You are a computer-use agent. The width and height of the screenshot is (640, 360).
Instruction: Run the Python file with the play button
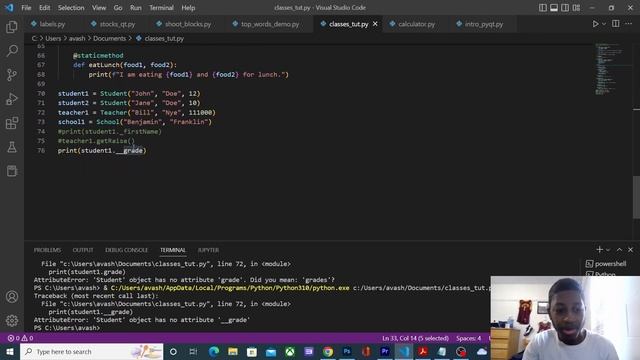click(595, 24)
